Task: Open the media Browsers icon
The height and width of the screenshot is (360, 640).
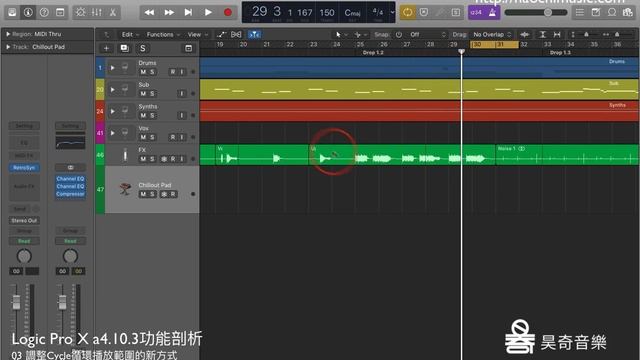Action: (x=628, y=12)
